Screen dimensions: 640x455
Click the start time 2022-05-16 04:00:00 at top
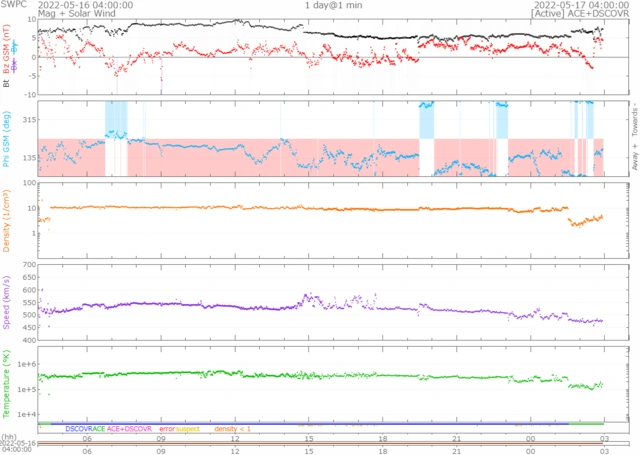(85, 5)
